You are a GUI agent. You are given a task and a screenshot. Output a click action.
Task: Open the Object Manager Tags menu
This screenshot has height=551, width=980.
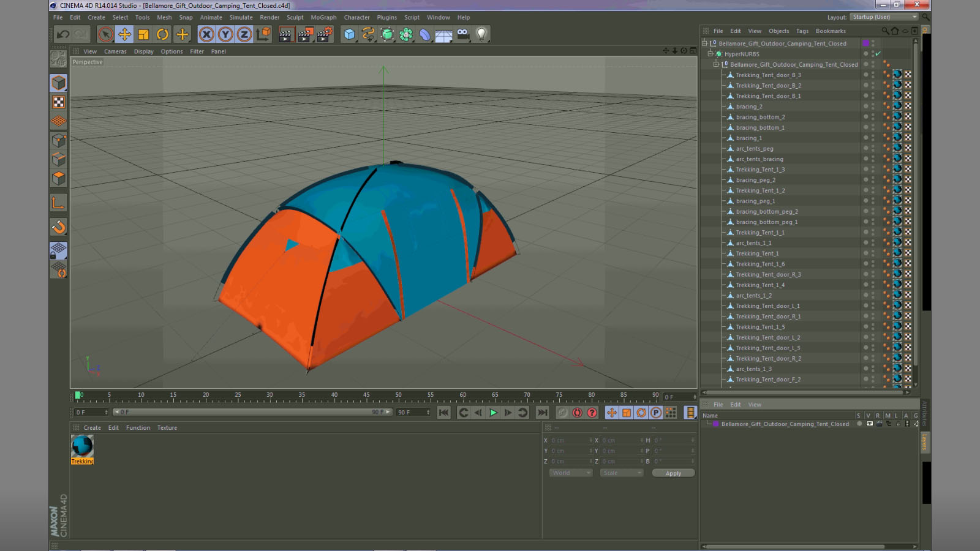[x=802, y=31]
